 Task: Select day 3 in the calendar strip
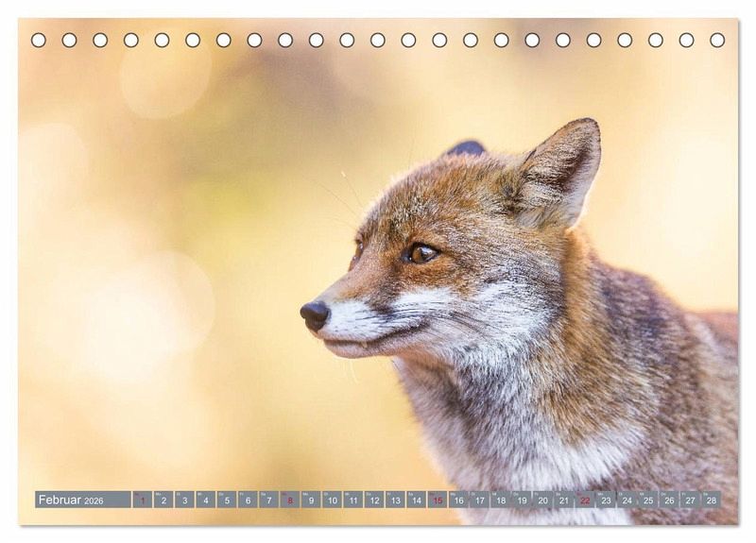click(184, 500)
